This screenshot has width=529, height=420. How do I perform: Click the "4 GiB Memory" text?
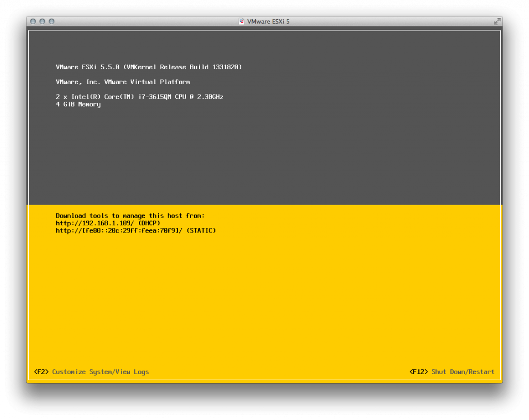pyautogui.click(x=79, y=104)
